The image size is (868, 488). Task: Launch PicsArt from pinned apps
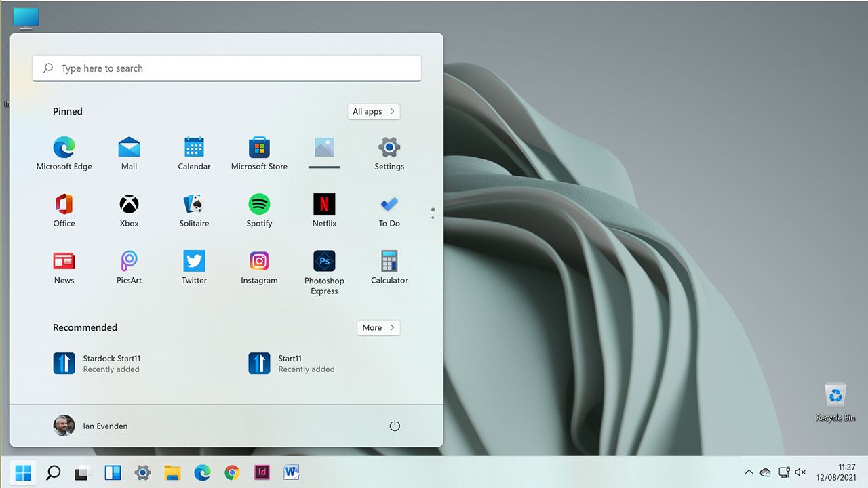coord(129,268)
